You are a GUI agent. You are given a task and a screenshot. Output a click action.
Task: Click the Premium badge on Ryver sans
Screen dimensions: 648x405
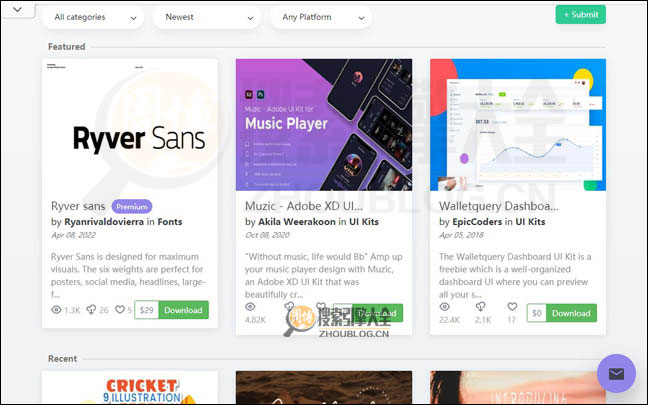click(132, 207)
